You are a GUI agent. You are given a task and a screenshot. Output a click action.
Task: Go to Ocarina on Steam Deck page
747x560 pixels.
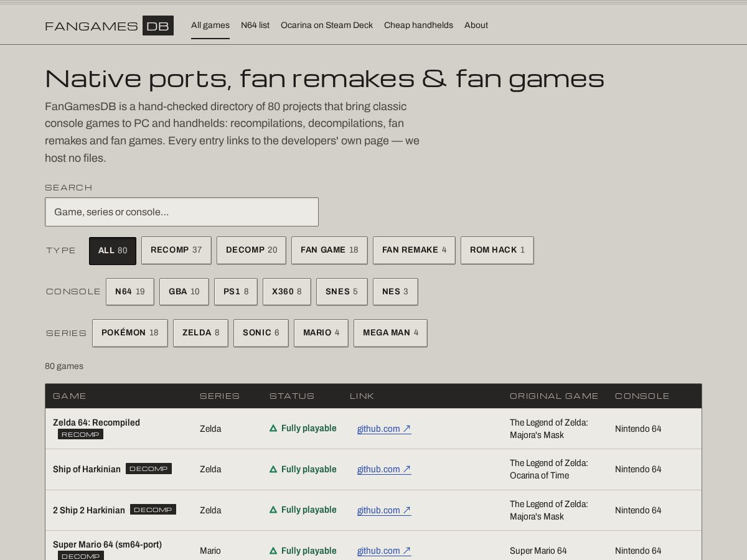[327, 26]
